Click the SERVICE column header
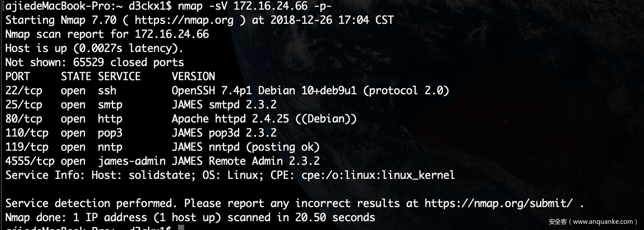This screenshot has width=644, height=230. pyautogui.click(x=119, y=77)
